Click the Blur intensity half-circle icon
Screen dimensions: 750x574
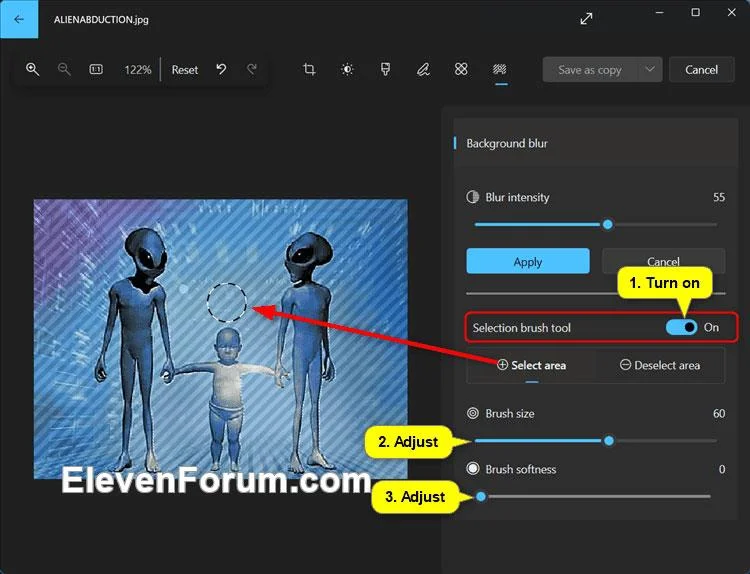point(473,197)
